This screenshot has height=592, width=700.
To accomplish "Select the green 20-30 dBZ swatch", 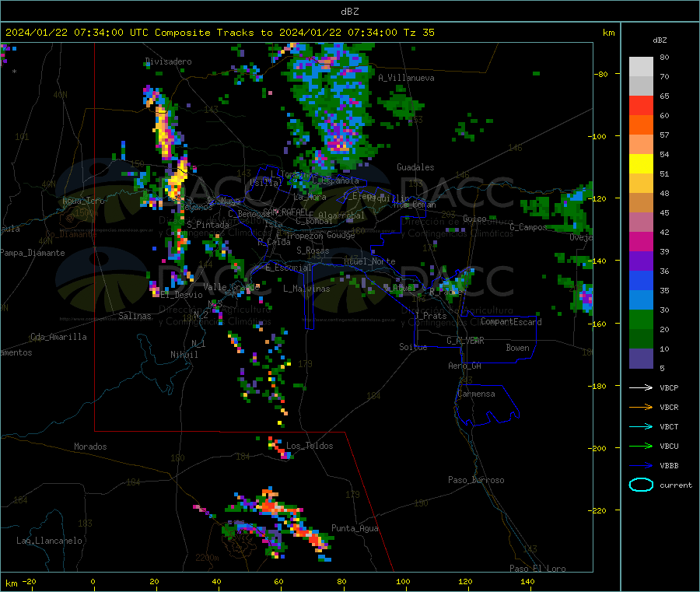I will (x=641, y=319).
